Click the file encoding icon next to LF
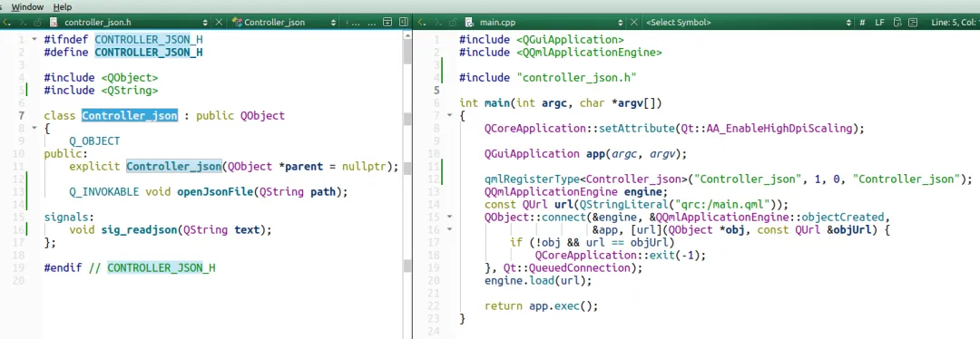The height and width of the screenshot is (339, 980). [897, 22]
